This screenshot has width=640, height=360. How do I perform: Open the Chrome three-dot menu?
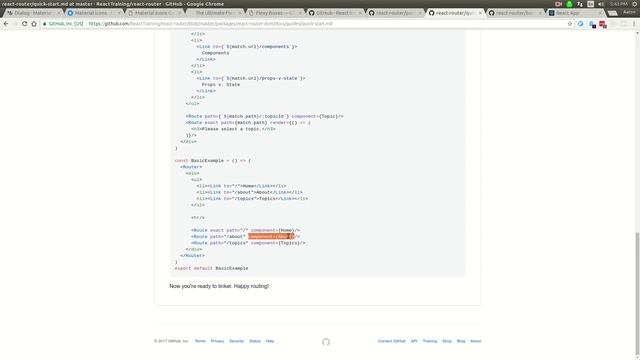[x=634, y=24]
